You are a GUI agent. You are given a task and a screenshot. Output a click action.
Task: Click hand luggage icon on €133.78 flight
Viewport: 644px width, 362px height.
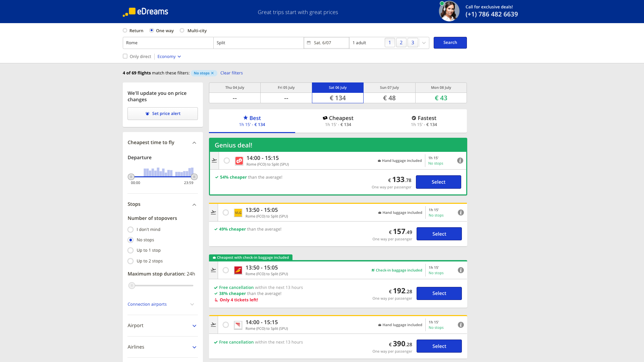(x=379, y=161)
